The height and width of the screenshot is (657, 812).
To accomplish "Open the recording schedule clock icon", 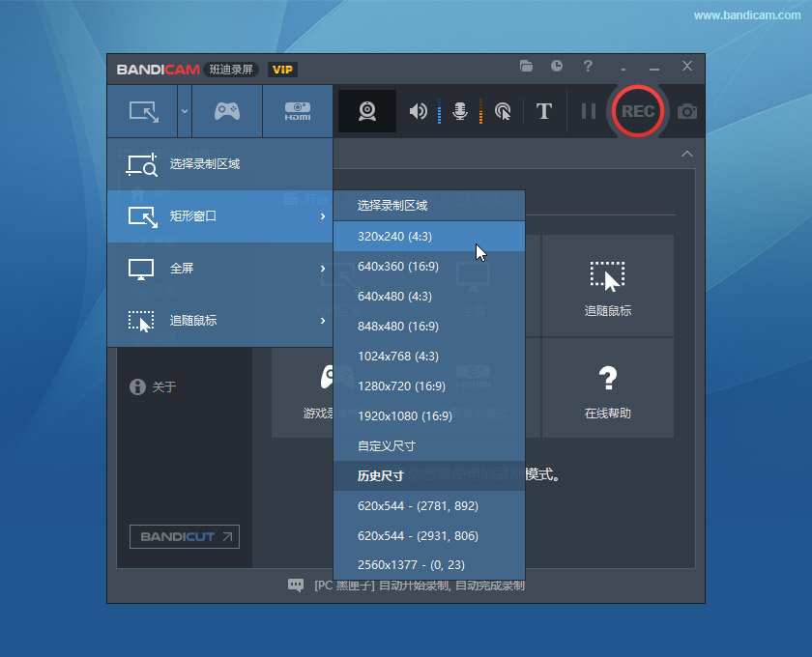I will tap(556, 67).
